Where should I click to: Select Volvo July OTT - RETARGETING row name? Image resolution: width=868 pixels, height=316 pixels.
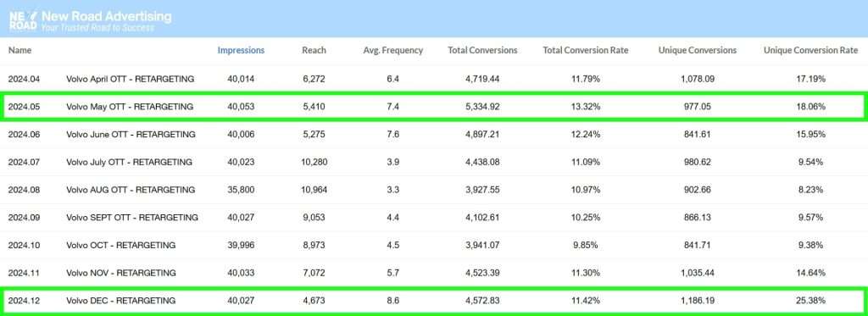(x=129, y=162)
